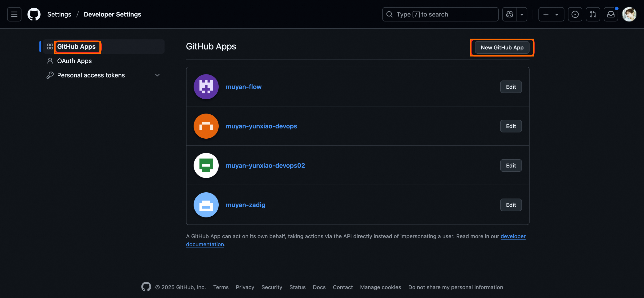The height and width of the screenshot is (298, 644).
Task: Select OAuth Apps in sidebar
Action: click(74, 61)
